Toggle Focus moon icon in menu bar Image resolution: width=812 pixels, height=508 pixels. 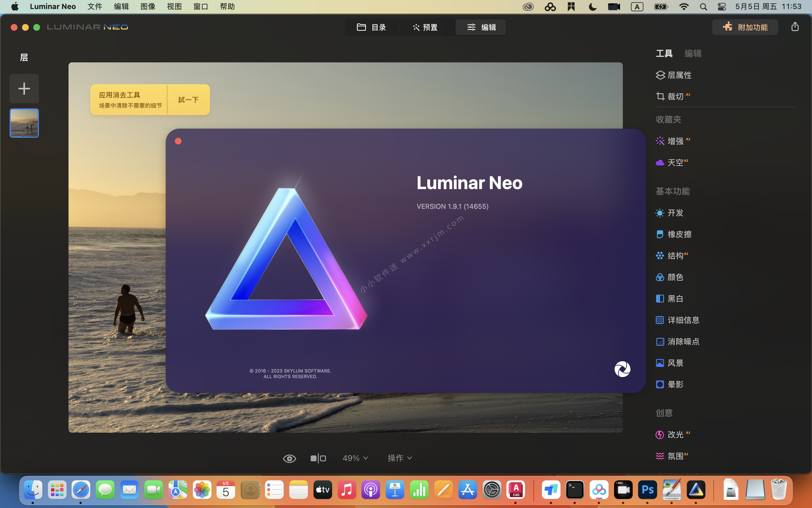coord(593,7)
